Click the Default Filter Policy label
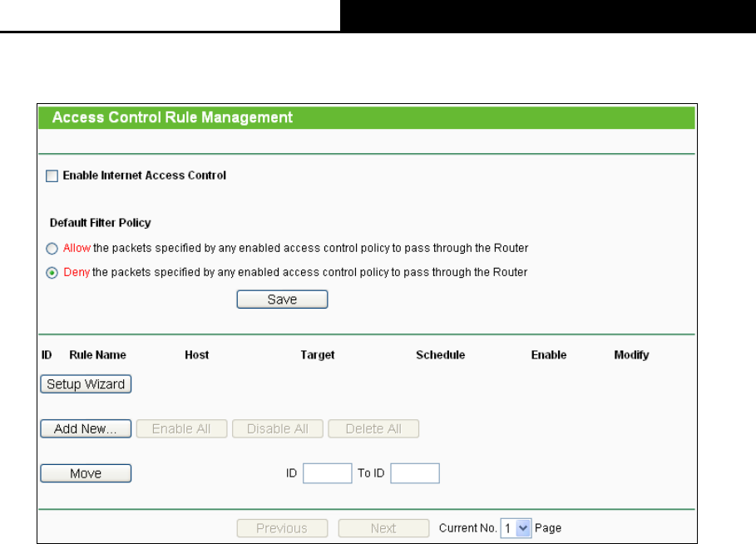 pos(101,223)
